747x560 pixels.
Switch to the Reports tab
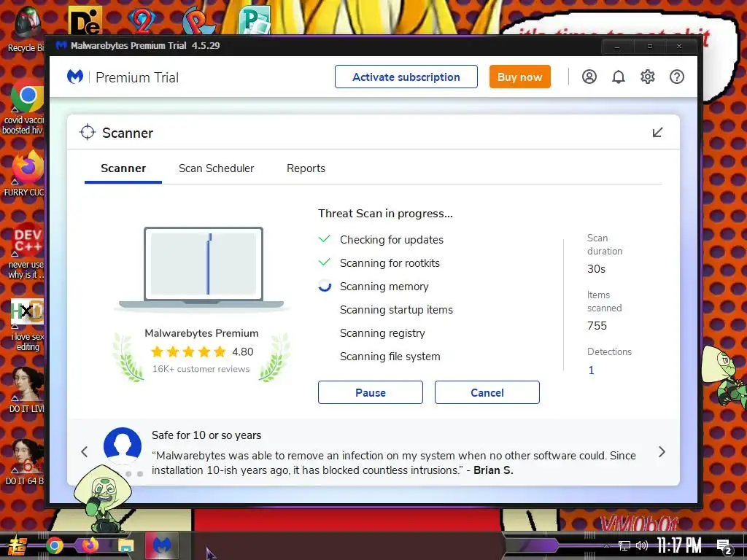pos(306,168)
